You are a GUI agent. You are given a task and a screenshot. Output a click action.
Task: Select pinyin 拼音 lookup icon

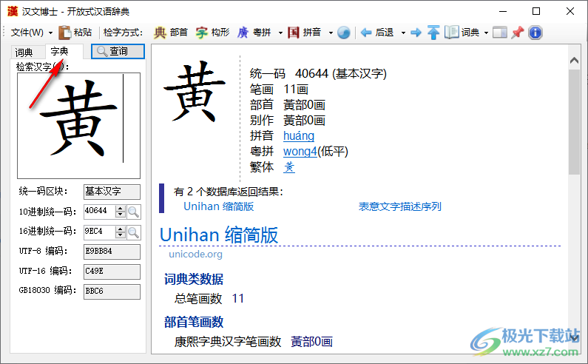293,33
